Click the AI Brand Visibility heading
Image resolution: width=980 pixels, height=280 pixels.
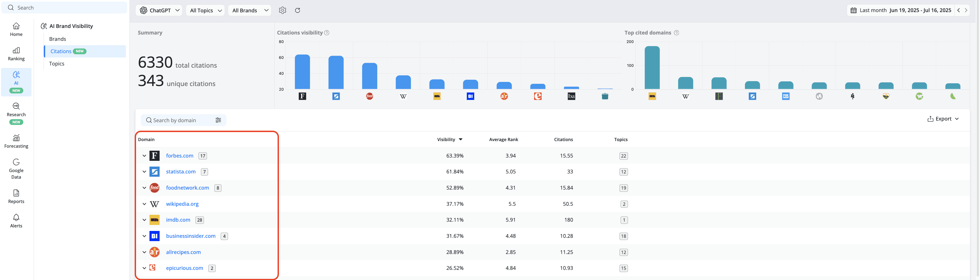[x=67, y=26]
